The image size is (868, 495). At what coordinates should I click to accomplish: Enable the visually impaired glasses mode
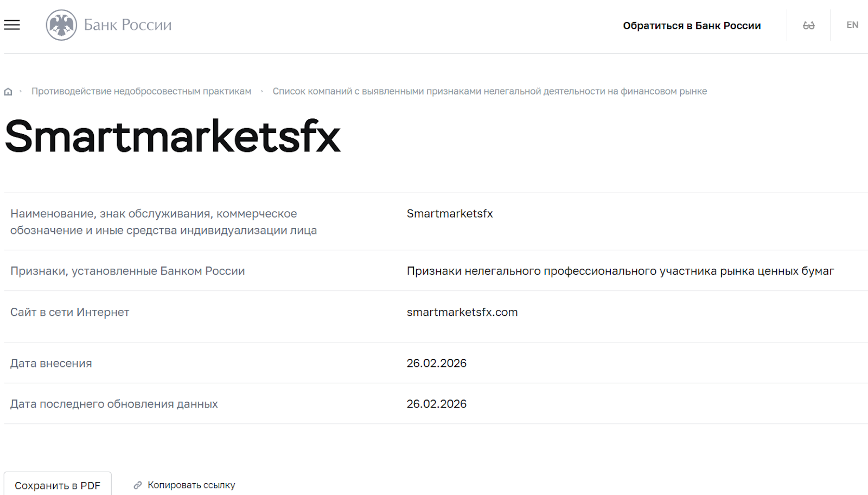point(808,26)
